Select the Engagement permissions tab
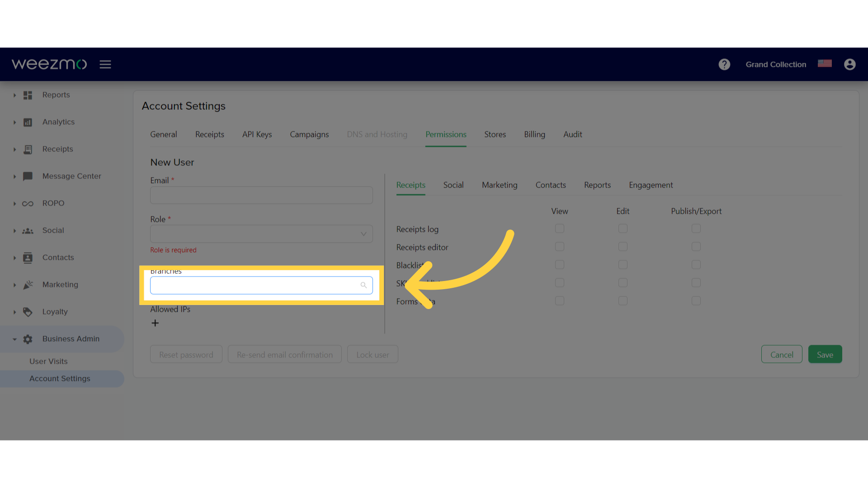The image size is (868, 488). pos(651,185)
